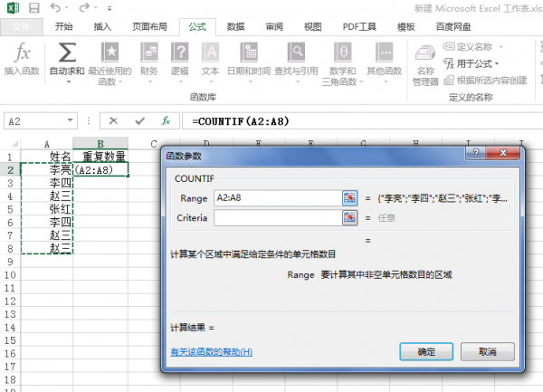Open Recently Used functions star icon
The height and width of the screenshot is (392, 543).
[x=110, y=53]
